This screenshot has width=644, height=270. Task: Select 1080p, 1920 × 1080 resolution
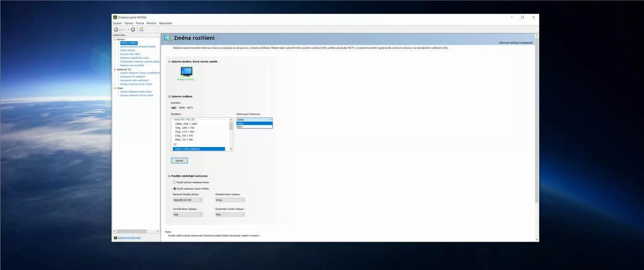(x=186, y=124)
